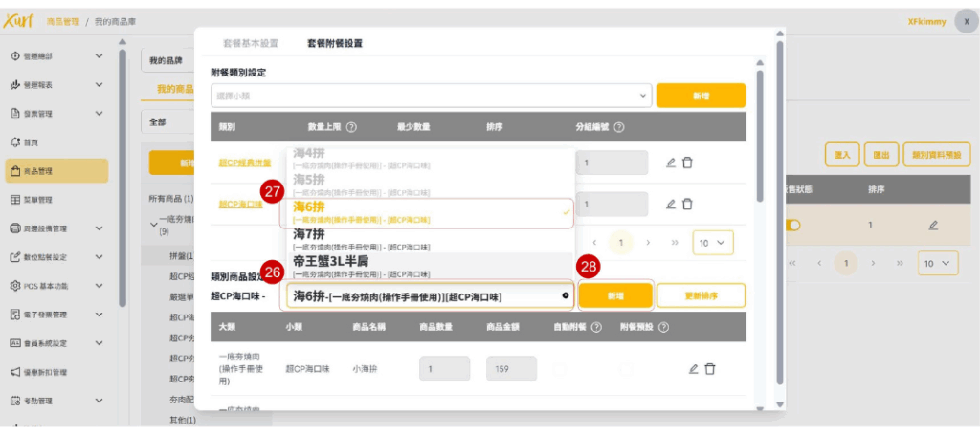This screenshot has height=435, width=980.
Task: Click help icon next to 自動附餐
Action: (x=596, y=327)
